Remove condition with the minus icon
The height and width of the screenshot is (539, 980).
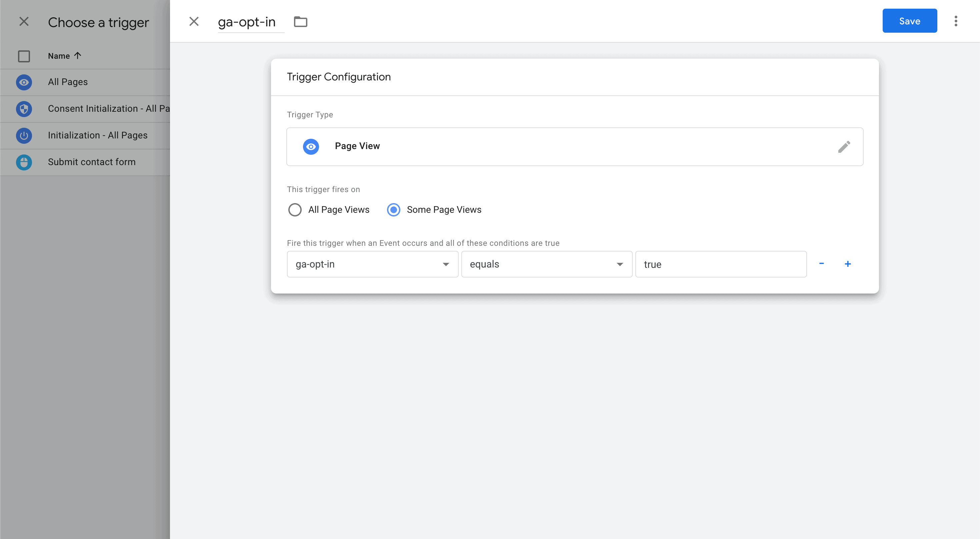[x=821, y=264]
